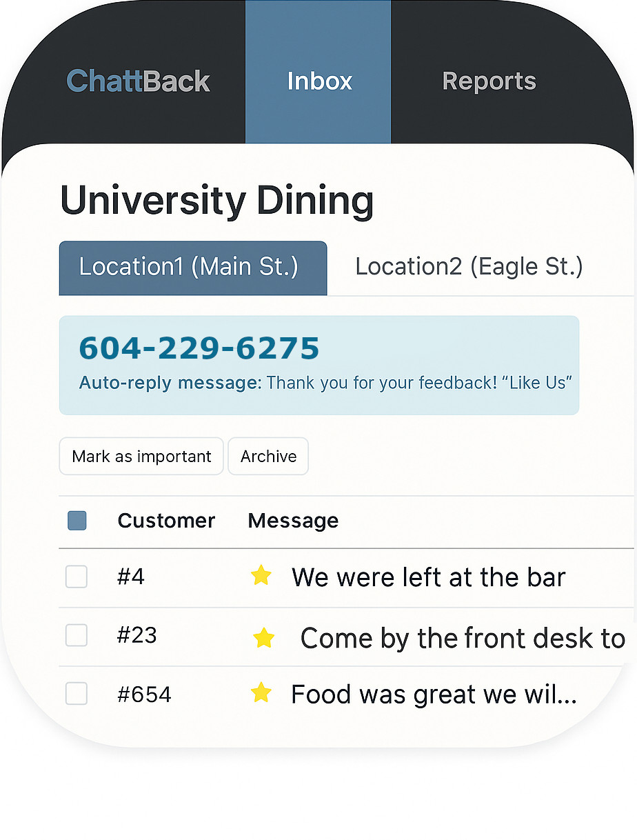Click the Customer column header
The width and height of the screenshot is (637, 840).
point(166,521)
